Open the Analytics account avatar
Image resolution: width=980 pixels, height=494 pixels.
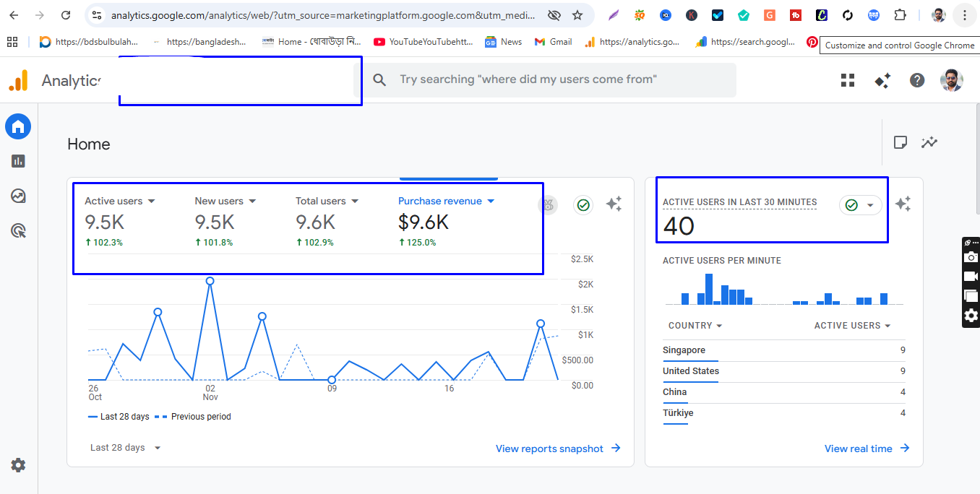951,80
